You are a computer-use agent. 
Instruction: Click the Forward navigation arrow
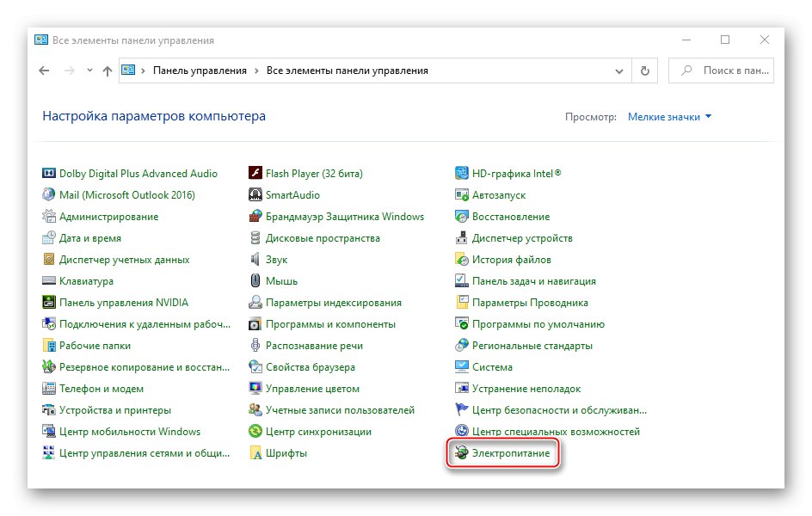pyautogui.click(x=69, y=71)
